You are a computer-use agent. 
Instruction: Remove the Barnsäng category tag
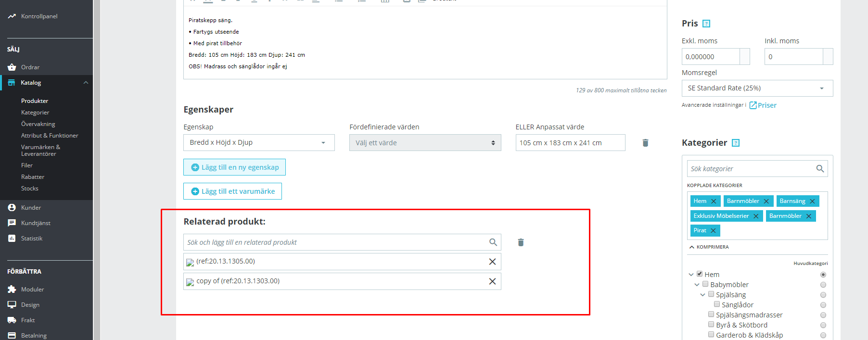(x=812, y=201)
